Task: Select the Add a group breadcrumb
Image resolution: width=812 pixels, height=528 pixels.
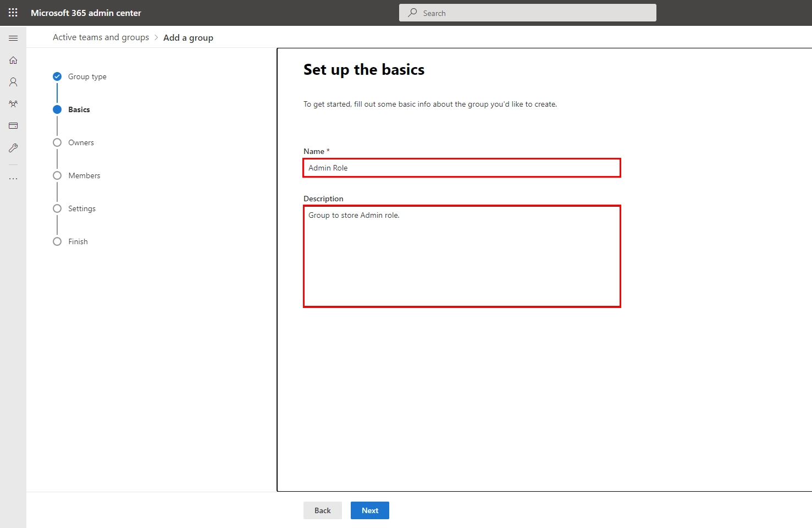Action: point(188,37)
